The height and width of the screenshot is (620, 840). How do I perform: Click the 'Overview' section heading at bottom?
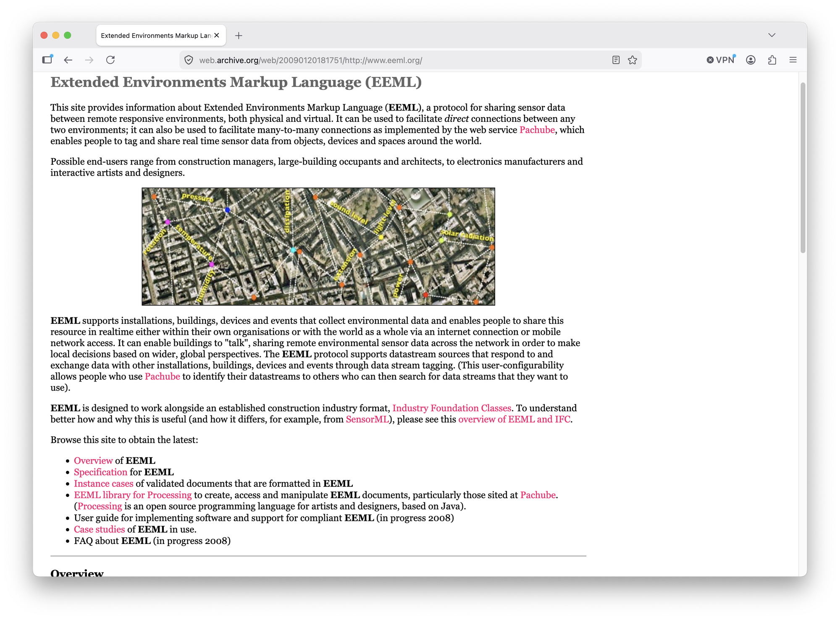[77, 573]
